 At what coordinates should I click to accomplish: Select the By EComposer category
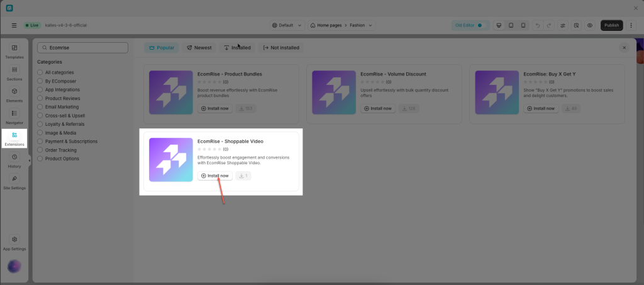pyautogui.click(x=57, y=81)
